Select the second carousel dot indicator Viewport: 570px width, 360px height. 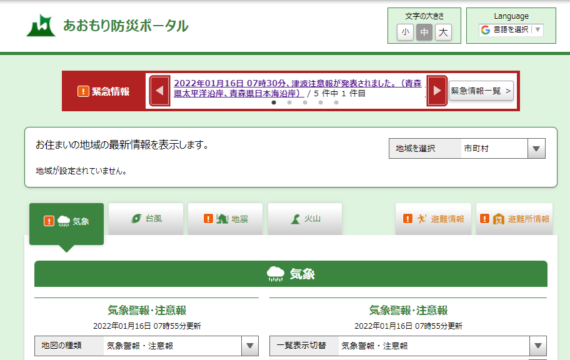pos(289,103)
